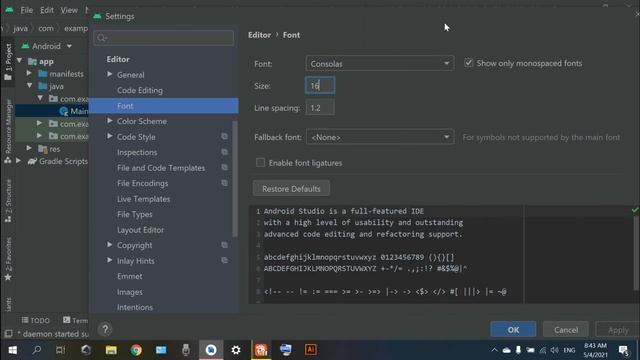Launch Chrome from the taskbar
Viewport: 640px width, 360px height.
[136, 350]
